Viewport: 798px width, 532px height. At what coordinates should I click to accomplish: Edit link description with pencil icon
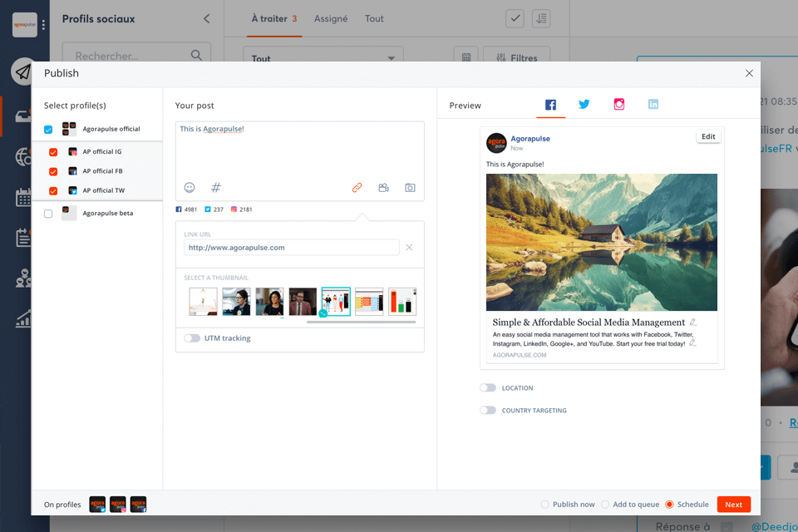pos(692,343)
